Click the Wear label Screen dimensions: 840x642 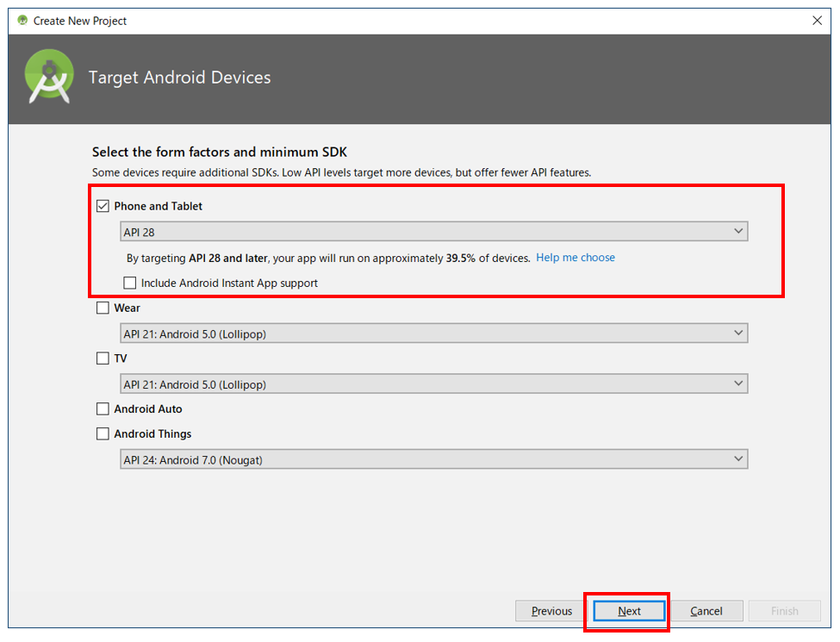[x=127, y=309]
